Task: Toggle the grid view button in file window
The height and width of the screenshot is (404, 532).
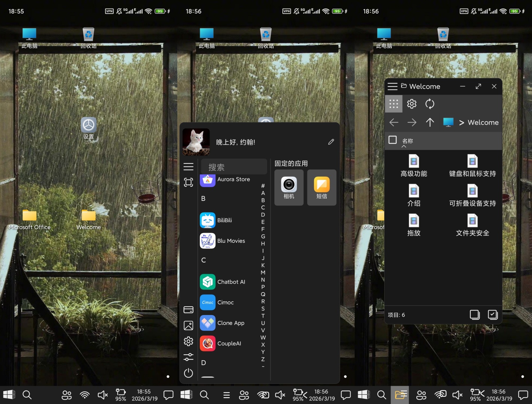Action: point(394,104)
